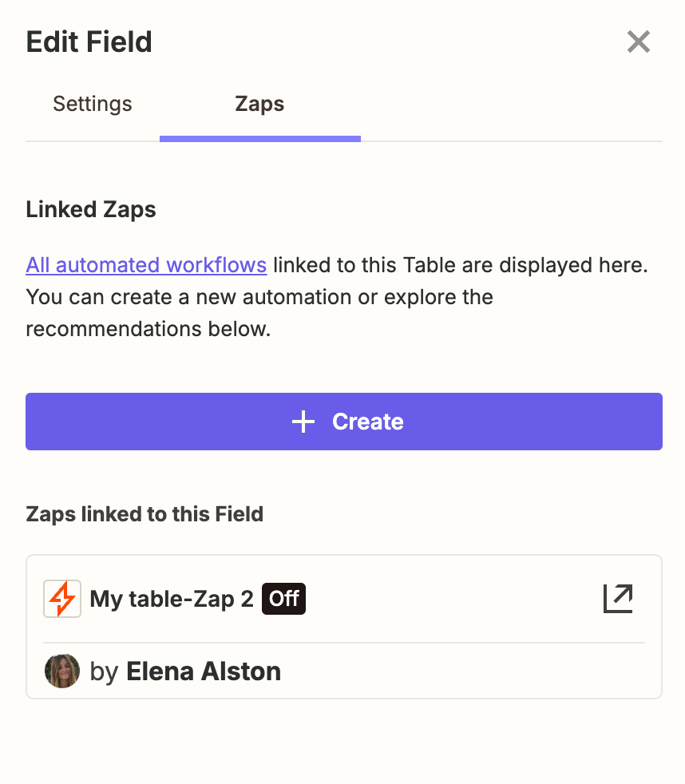Click the Edit Field panel title

click(x=89, y=42)
